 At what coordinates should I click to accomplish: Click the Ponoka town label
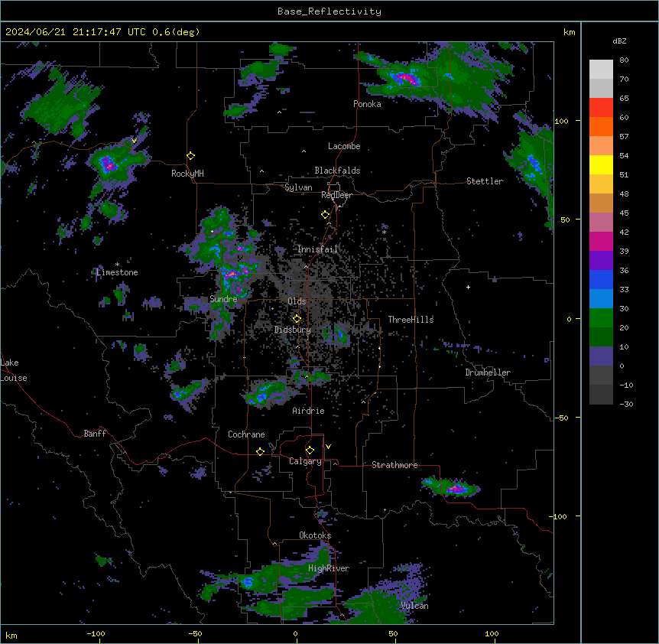(x=367, y=104)
